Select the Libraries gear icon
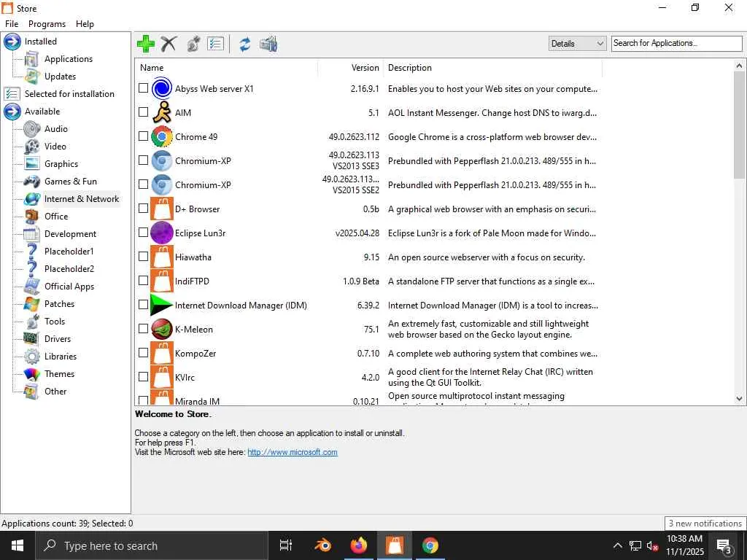This screenshot has width=747, height=560. (32, 356)
